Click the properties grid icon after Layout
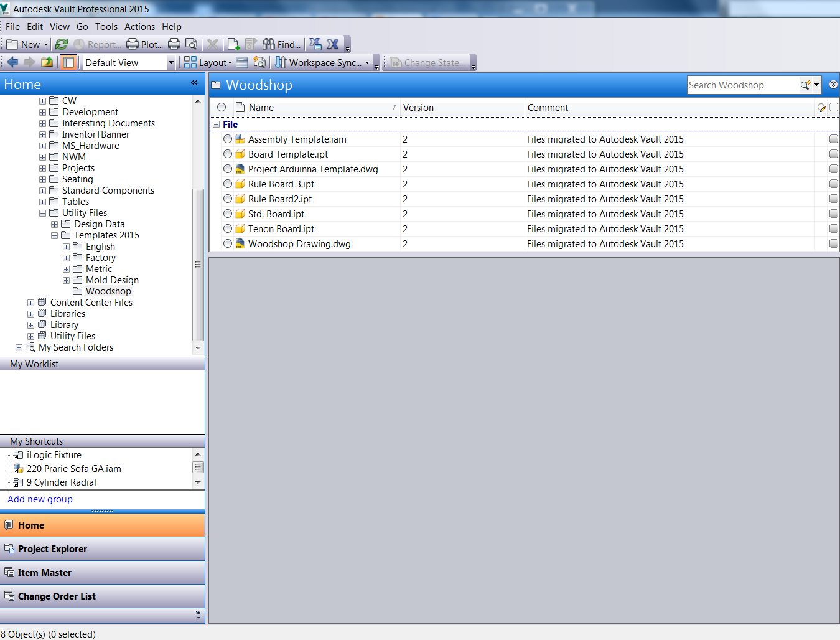This screenshot has width=840, height=640. (242, 62)
